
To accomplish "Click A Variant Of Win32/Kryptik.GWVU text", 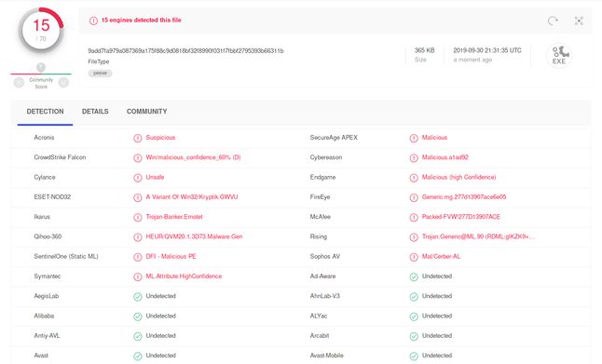I will click(192, 196).
